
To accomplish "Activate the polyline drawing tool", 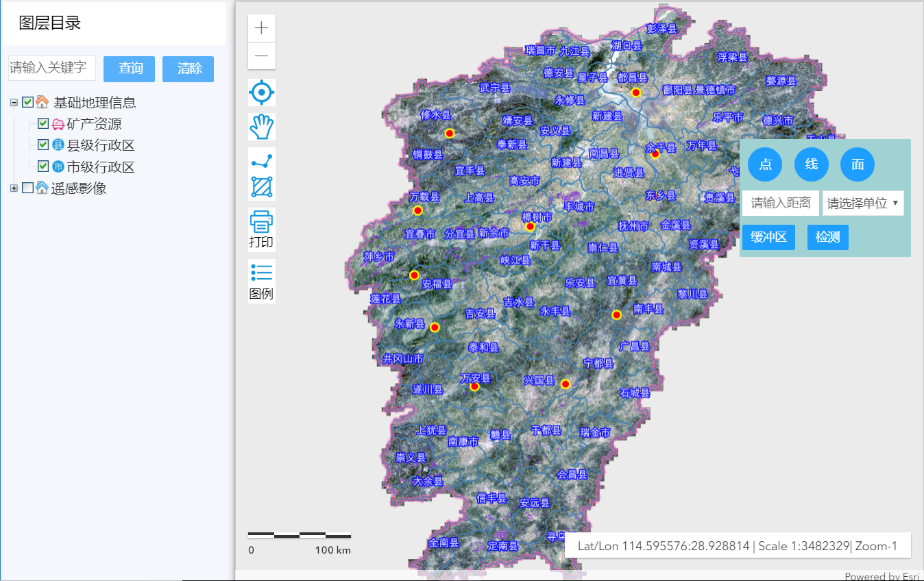I will pyautogui.click(x=261, y=159).
